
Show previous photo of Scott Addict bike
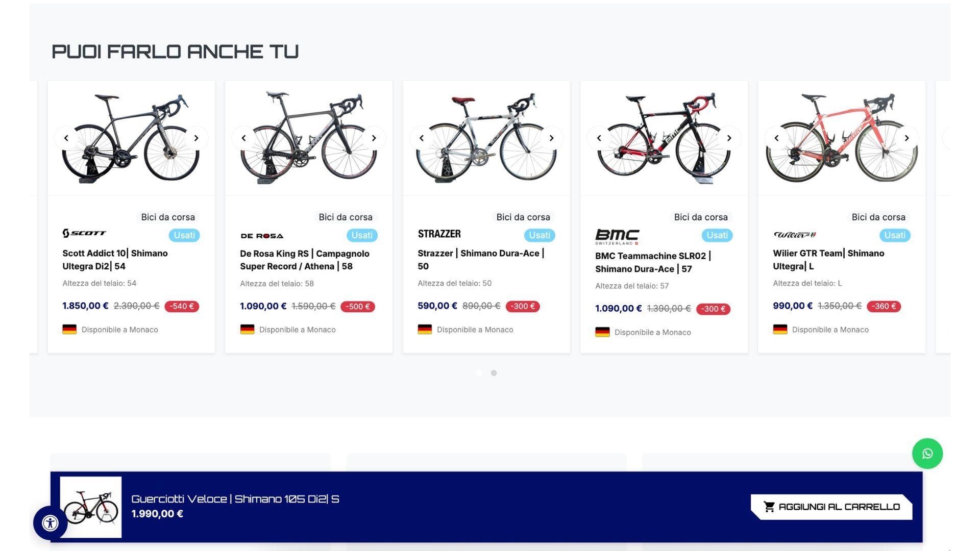click(x=66, y=138)
